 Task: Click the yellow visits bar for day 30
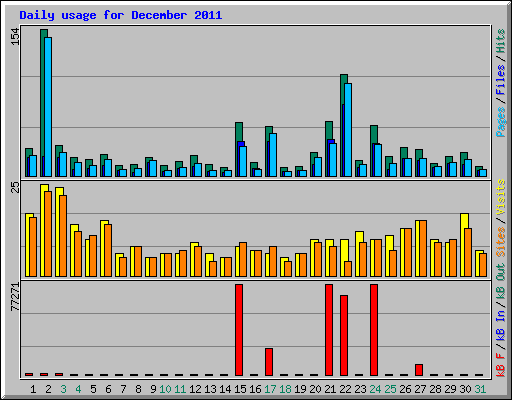click(x=463, y=245)
